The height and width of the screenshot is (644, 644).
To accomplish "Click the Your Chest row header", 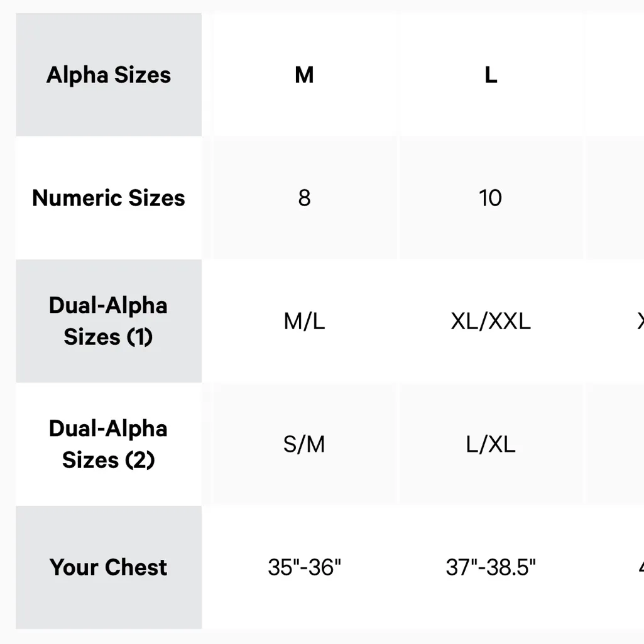I will [x=109, y=567].
